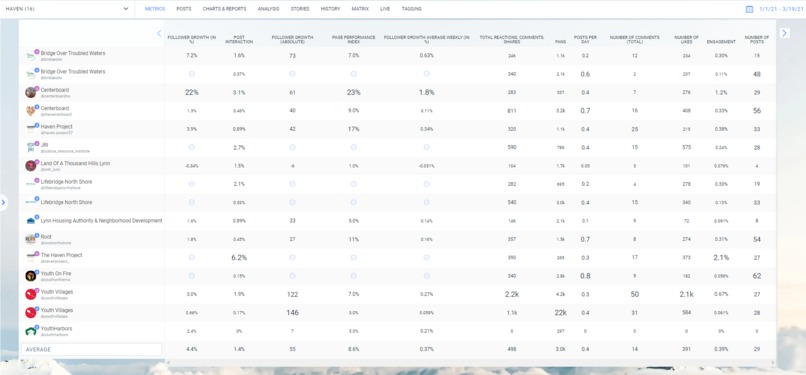Click the 22% follower growth cell

[x=191, y=92]
